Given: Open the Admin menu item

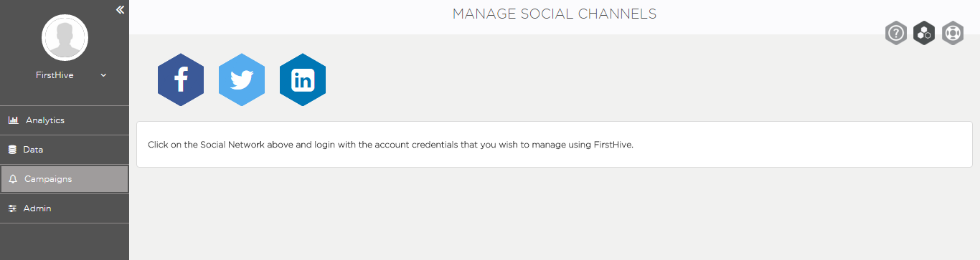Looking at the screenshot, I should 65,208.
